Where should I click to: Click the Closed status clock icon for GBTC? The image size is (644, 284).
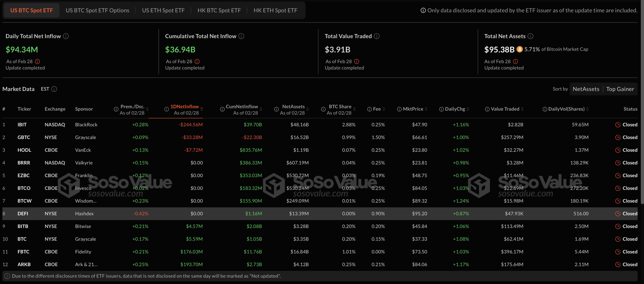pos(618,137)
